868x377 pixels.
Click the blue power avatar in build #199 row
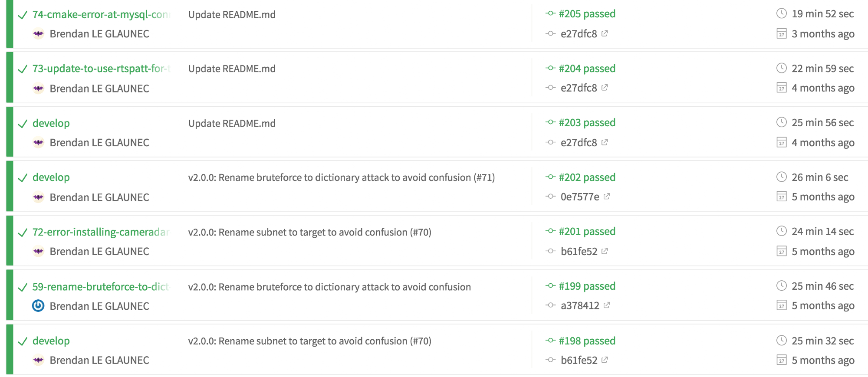point(38,306)
